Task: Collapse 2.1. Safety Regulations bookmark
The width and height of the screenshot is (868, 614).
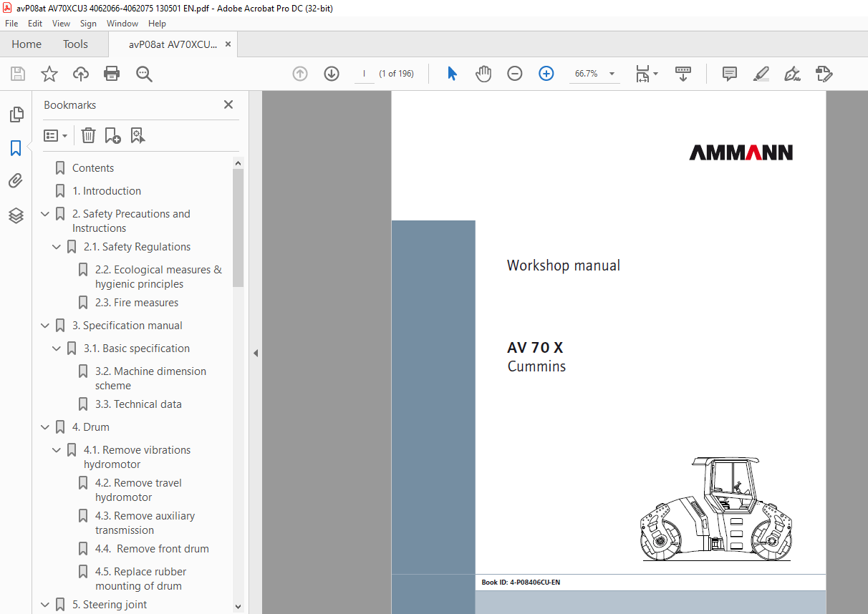Action: 57,247
